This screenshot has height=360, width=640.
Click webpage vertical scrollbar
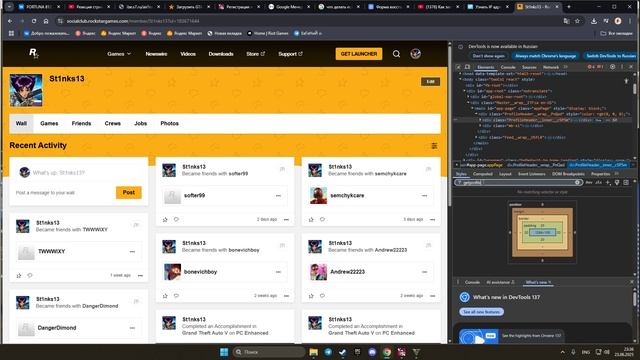pyautogui.click(x=450, y=127)
